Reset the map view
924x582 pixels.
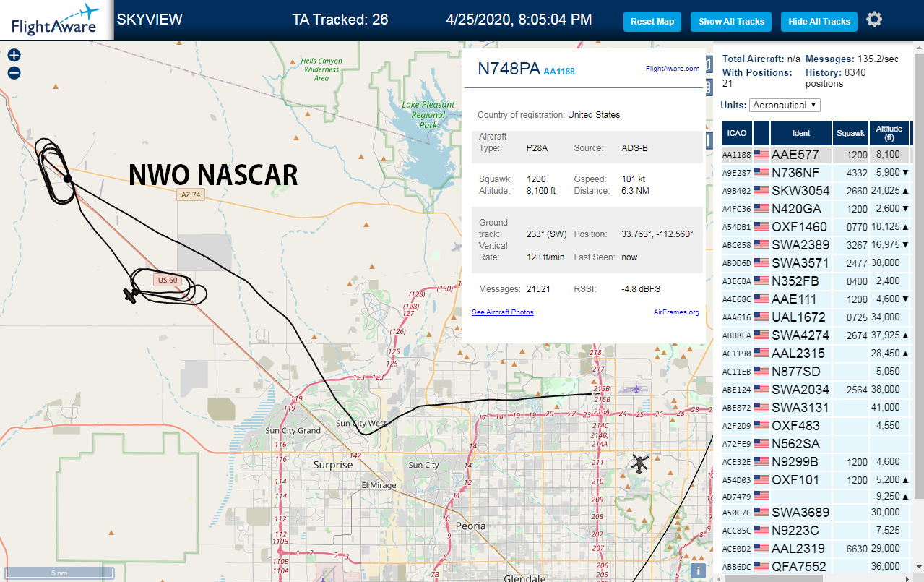pyautogui.click(x=652, y=22)
